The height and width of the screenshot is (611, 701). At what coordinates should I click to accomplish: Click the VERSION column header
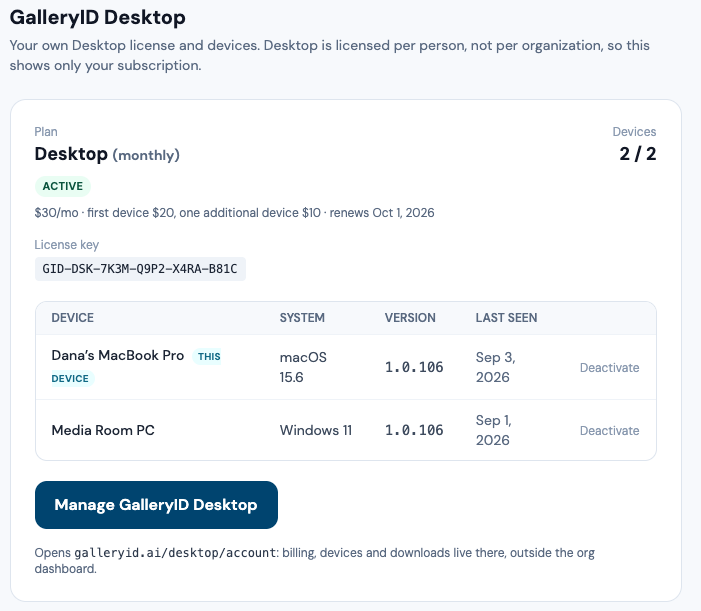point(410,318)
